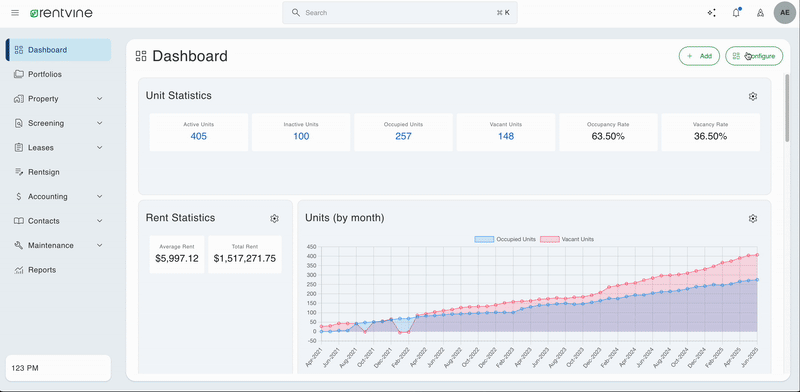
Task: Expand the Leases sidebar chevron
Action: (99, 148)
